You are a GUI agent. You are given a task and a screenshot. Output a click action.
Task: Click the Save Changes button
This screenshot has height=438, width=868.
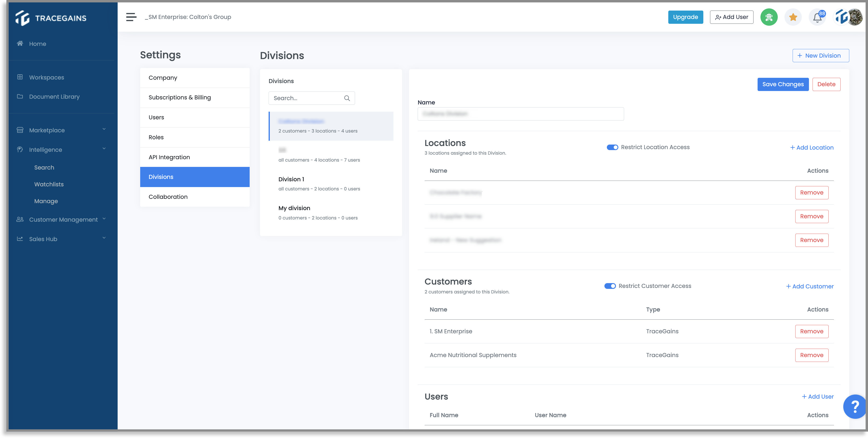pyautogui.click(x=783, y=84)
